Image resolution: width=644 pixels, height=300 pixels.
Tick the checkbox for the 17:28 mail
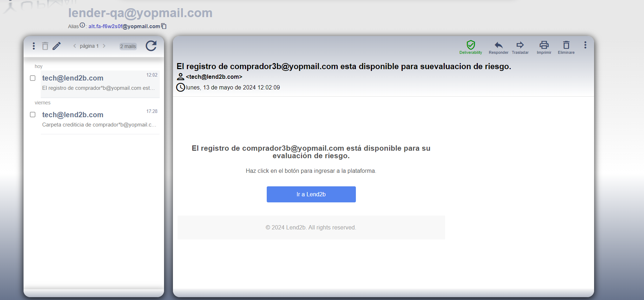[x=33, y=115]
